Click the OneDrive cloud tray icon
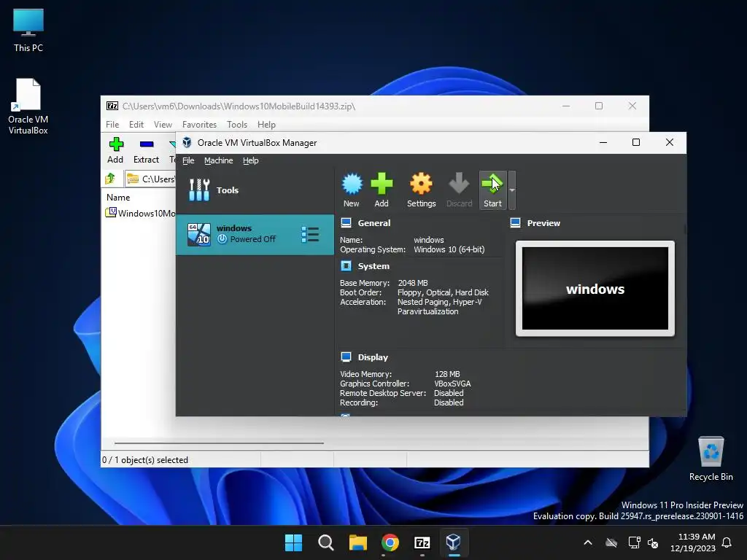Image resolution: width=747 pixels, height=560 pixels. (x=611, y=542)
